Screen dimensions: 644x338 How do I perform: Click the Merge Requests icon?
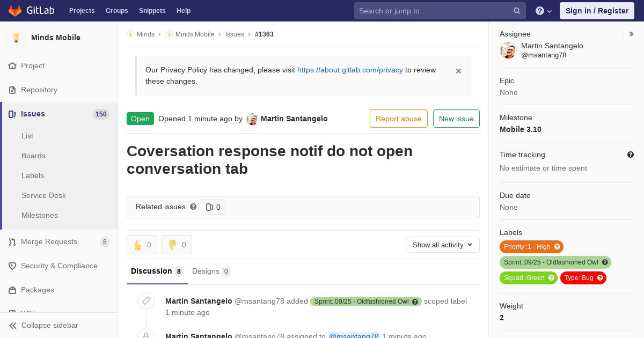12,242
